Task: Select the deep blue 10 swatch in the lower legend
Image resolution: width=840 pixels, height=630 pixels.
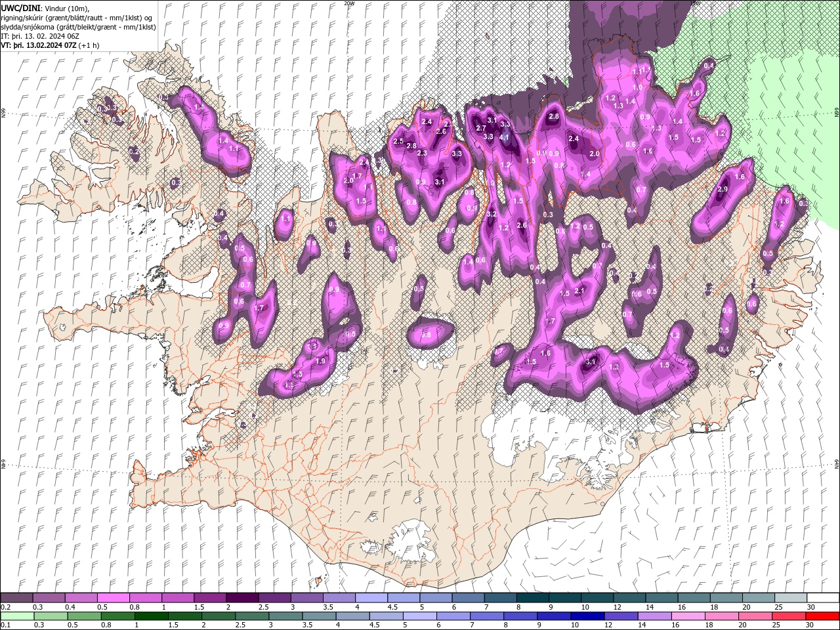Action: [x=587, y=616]
